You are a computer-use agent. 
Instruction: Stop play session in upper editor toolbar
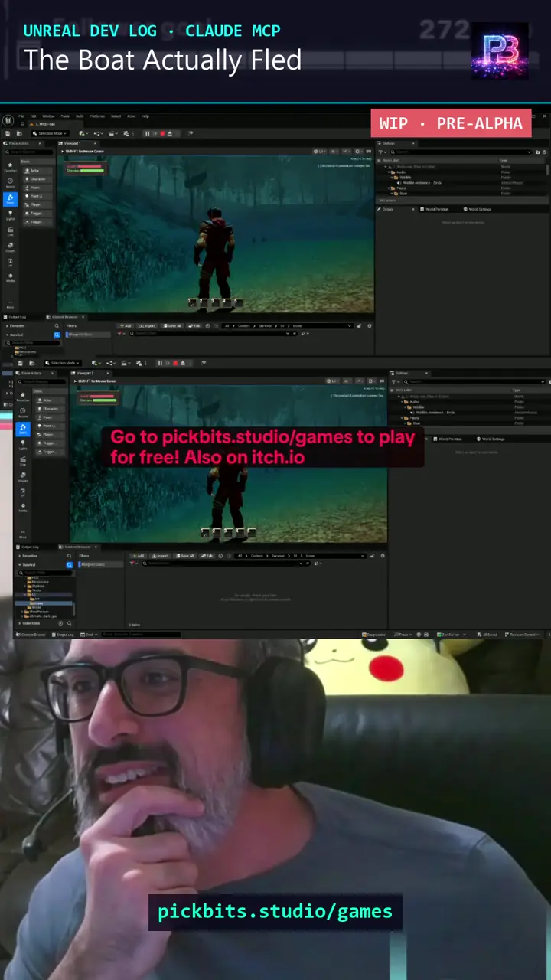click(162, 133)
